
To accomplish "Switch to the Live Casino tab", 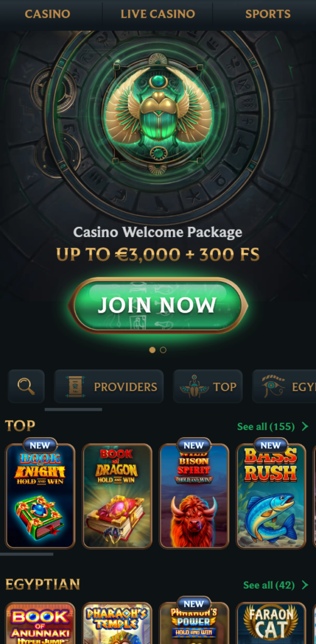I will click(x=158, y=14).
